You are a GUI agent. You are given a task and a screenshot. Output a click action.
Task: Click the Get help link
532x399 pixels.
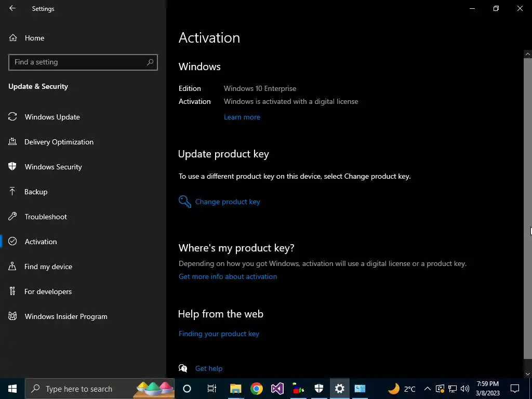pyautogui.click(x=209, y=368)
